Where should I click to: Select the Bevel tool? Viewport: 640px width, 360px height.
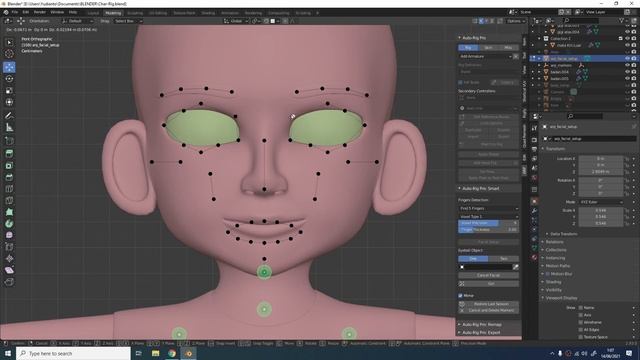click(x=9, y=177)
